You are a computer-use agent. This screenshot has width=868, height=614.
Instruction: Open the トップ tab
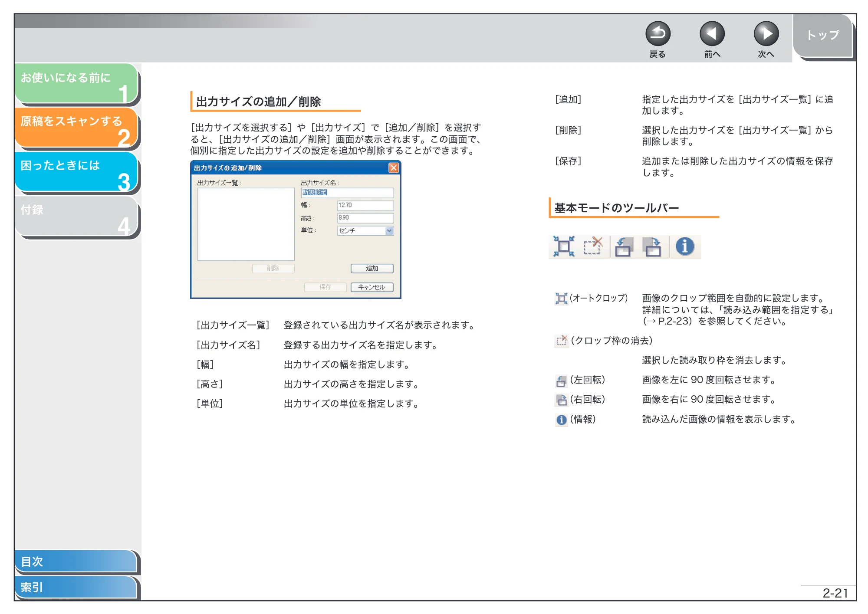point(822,36)
